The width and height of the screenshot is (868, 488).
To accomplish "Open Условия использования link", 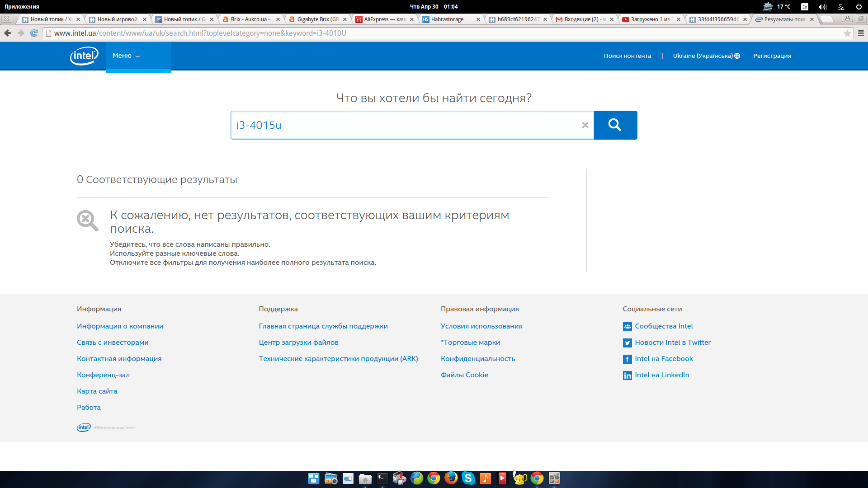I will [481, 326].
